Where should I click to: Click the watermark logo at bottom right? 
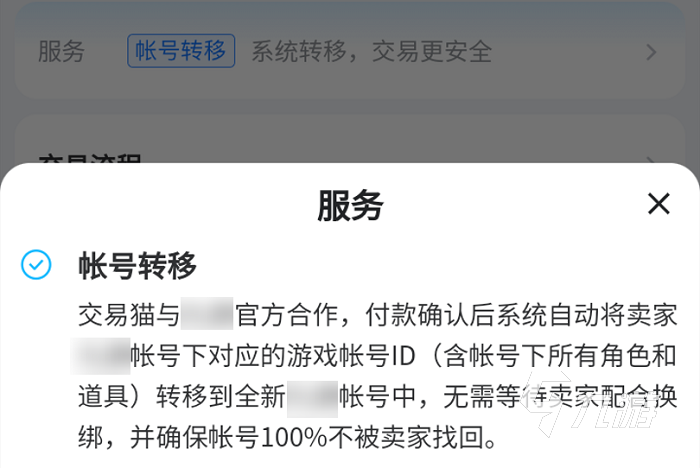click(594, 404)
